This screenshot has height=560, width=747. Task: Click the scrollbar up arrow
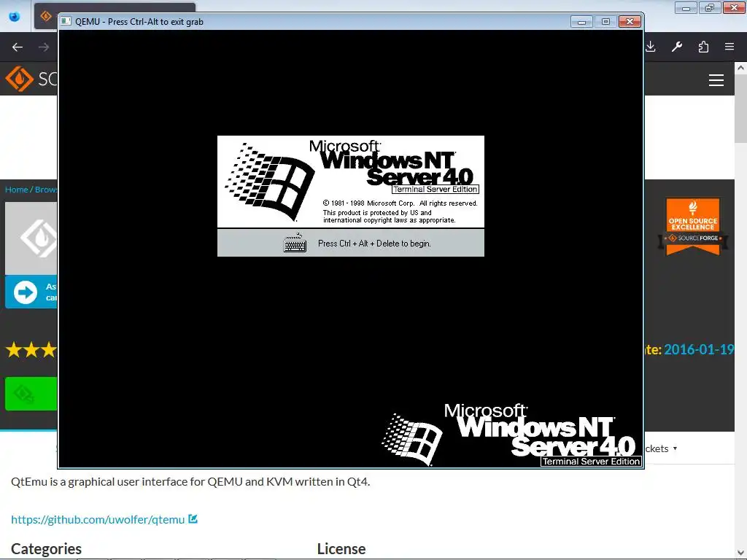(740, 68)
